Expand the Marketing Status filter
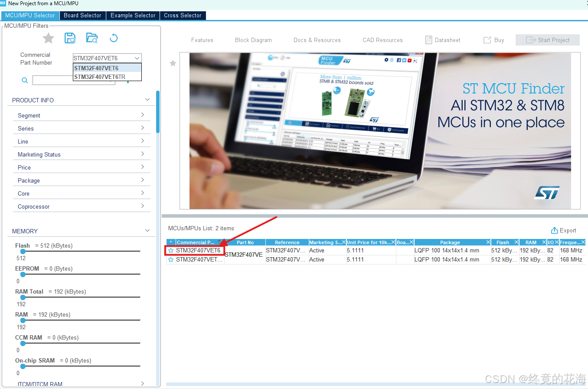Screen dimensions: 588x389 (x=143, y=154)
